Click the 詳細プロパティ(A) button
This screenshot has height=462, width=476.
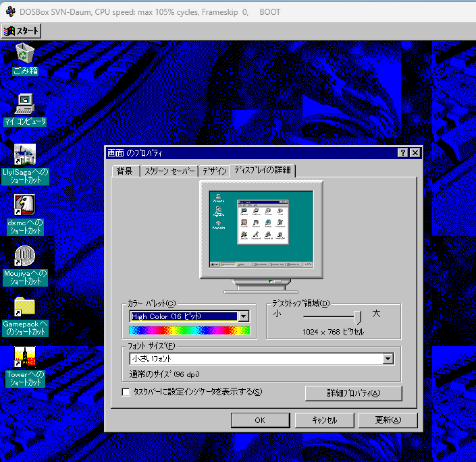[354, 393]
